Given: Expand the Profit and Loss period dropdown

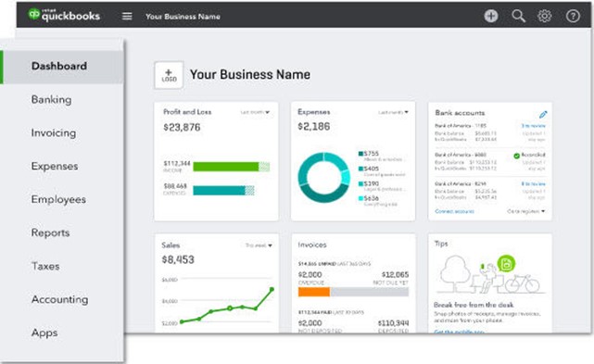Looking at the screenshot, I should click(x=255, y=112).
